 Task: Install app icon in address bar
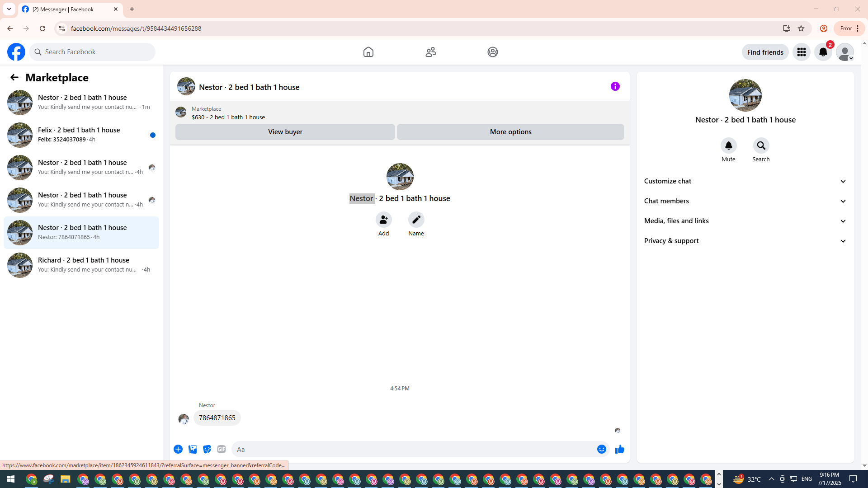click(787, 28)
